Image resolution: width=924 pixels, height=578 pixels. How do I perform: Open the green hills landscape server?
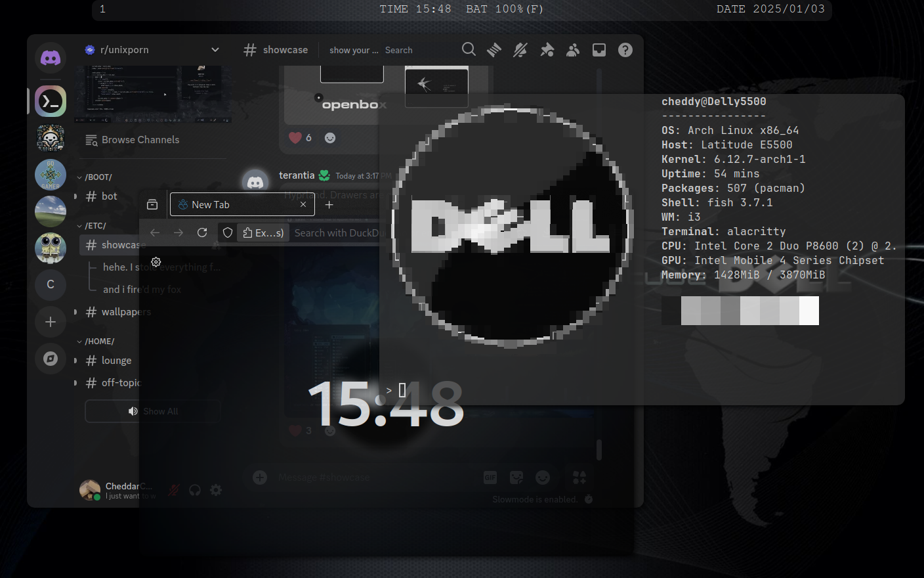[x=51, y=211]
